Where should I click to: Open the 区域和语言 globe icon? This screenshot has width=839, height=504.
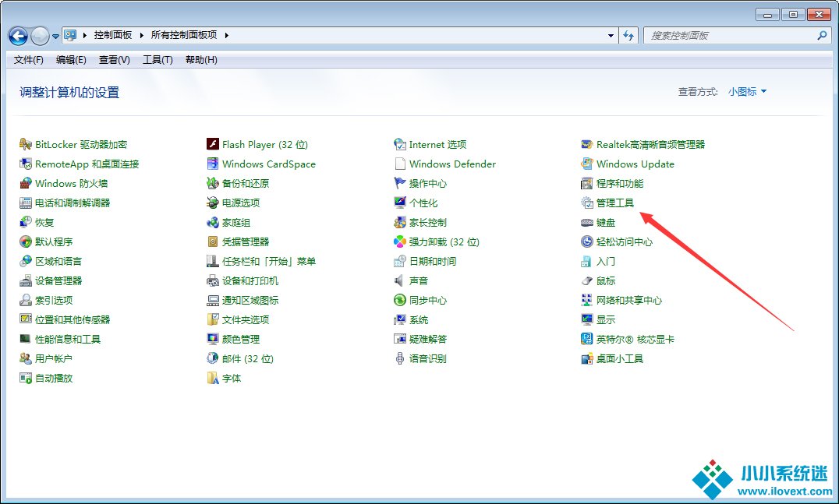coord(26,261)
